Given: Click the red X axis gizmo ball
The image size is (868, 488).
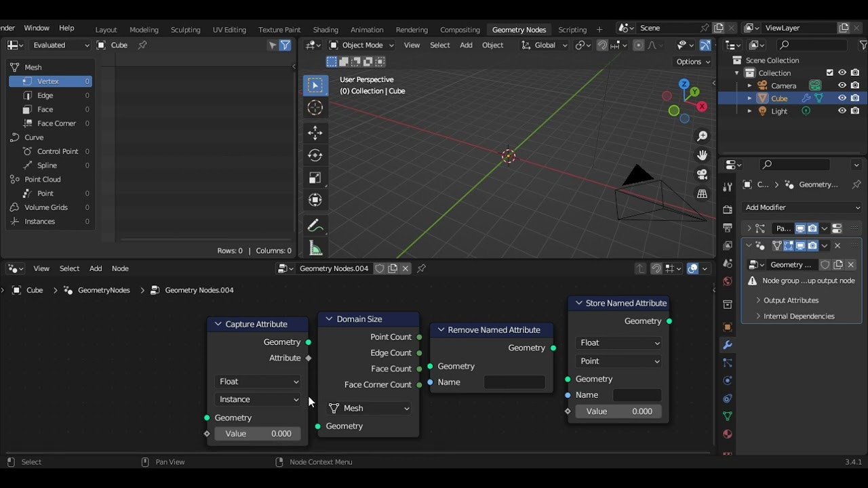Looking at the screenshot, I should point(702,106).
